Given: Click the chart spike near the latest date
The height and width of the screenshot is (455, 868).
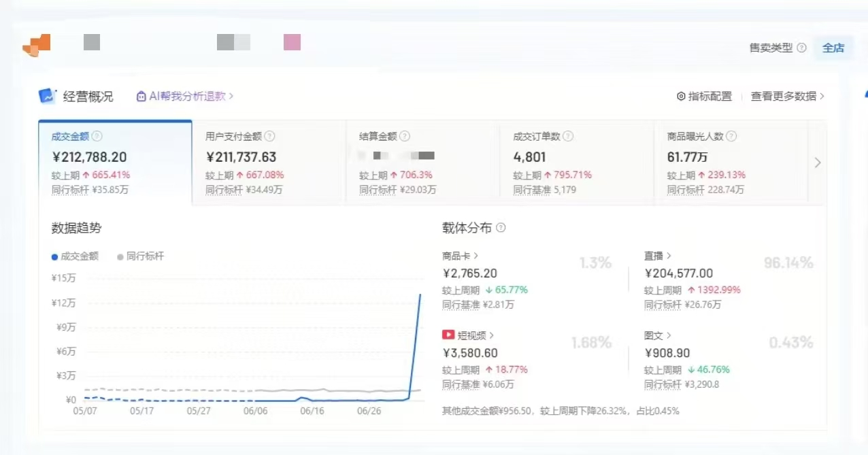Looking at the screenshot, I should click(x=420, y=295).
